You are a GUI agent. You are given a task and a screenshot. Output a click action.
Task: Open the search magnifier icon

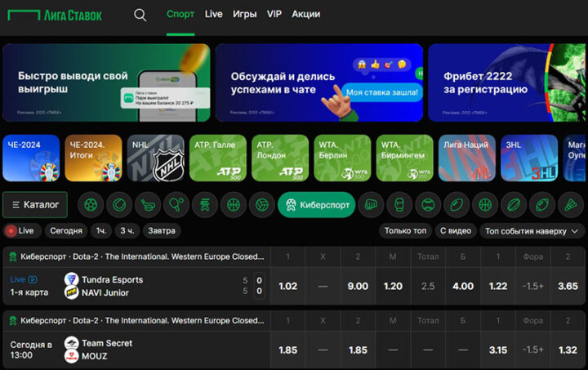(140, 15)
